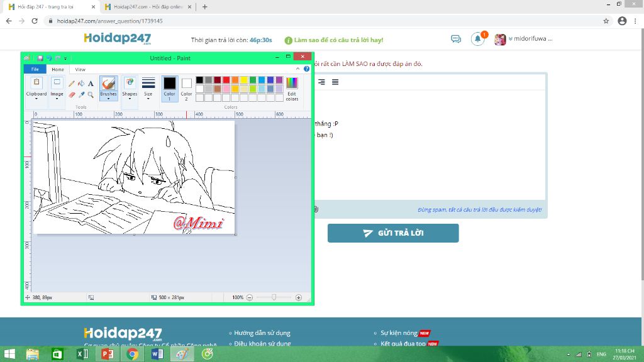Open Word from the taskbar

157,354
